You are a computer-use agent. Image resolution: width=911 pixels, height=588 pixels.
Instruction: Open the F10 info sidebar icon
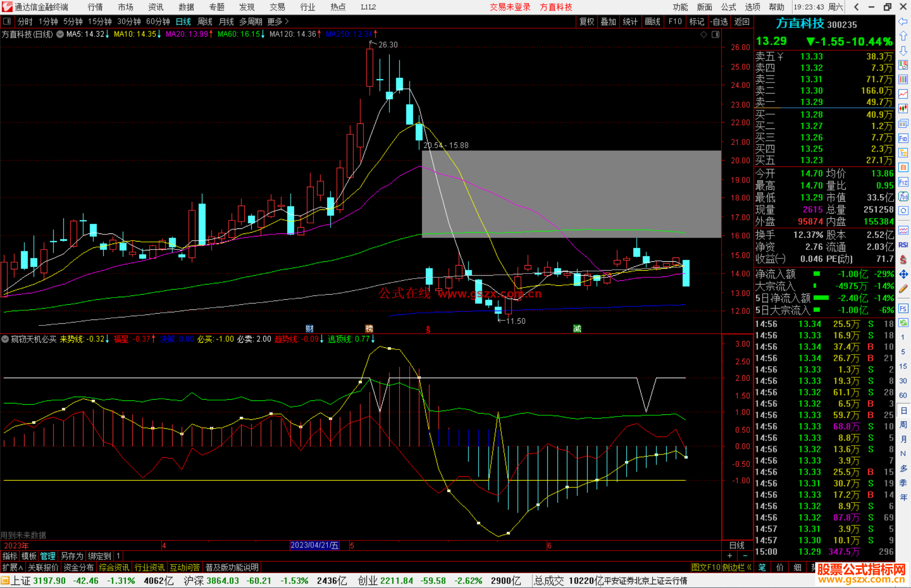click(903, 138)
